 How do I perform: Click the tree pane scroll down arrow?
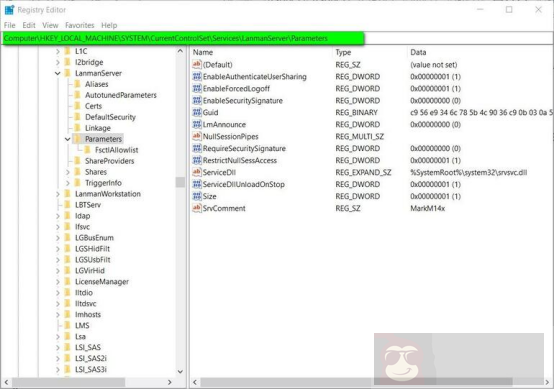[180, 372]
